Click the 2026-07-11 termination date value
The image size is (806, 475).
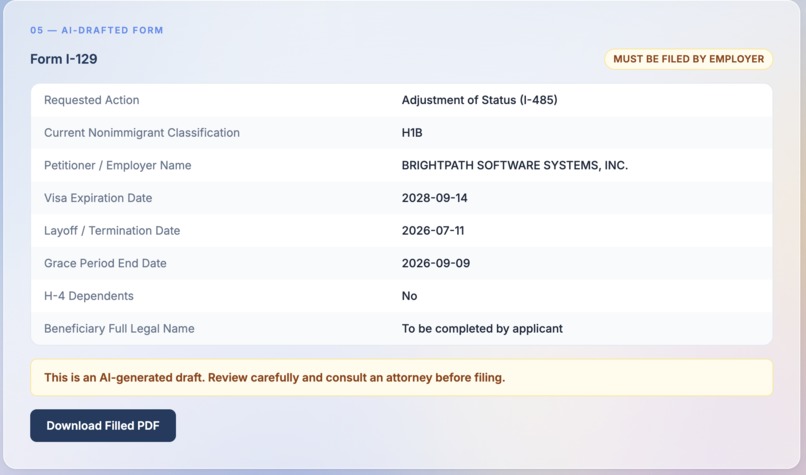433,231
